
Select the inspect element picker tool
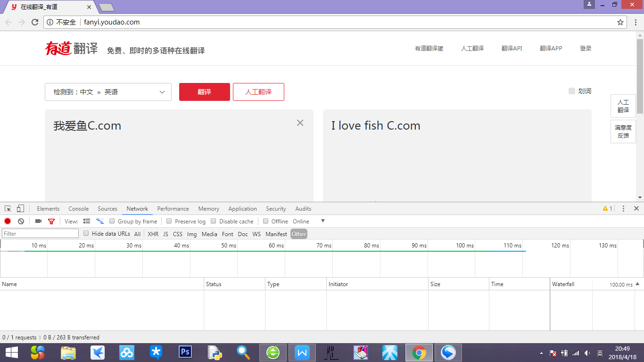[8, 208]
